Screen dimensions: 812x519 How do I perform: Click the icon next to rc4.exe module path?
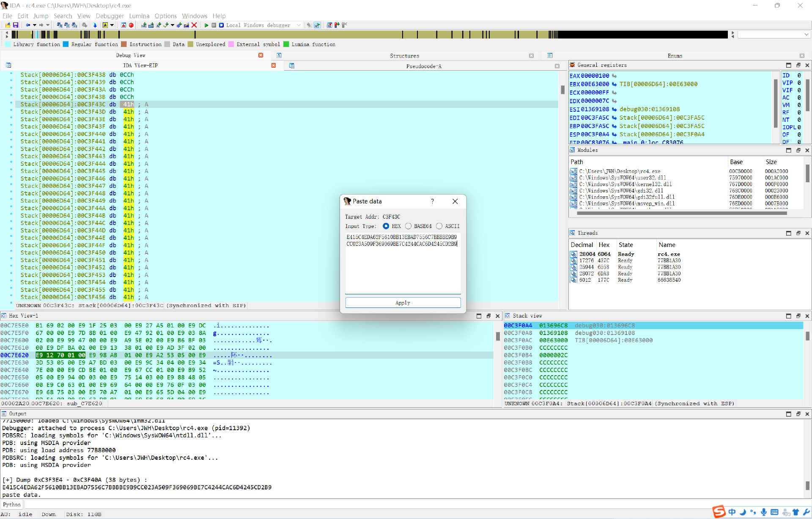tap(573, 171)
